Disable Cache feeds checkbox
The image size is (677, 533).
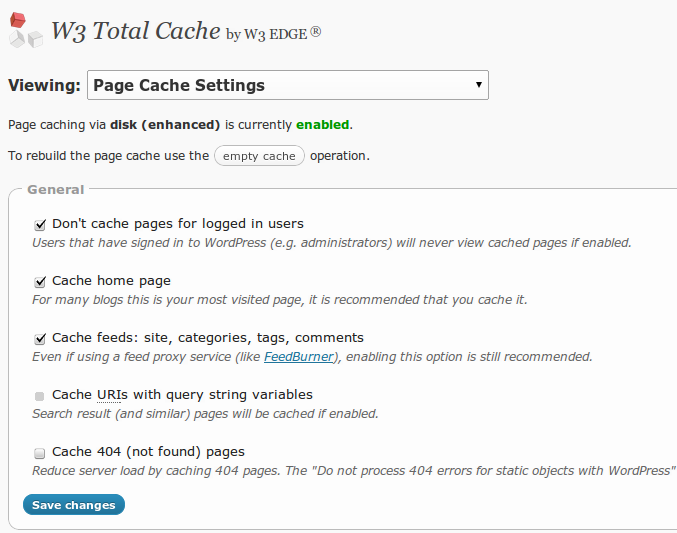(40, 339)
